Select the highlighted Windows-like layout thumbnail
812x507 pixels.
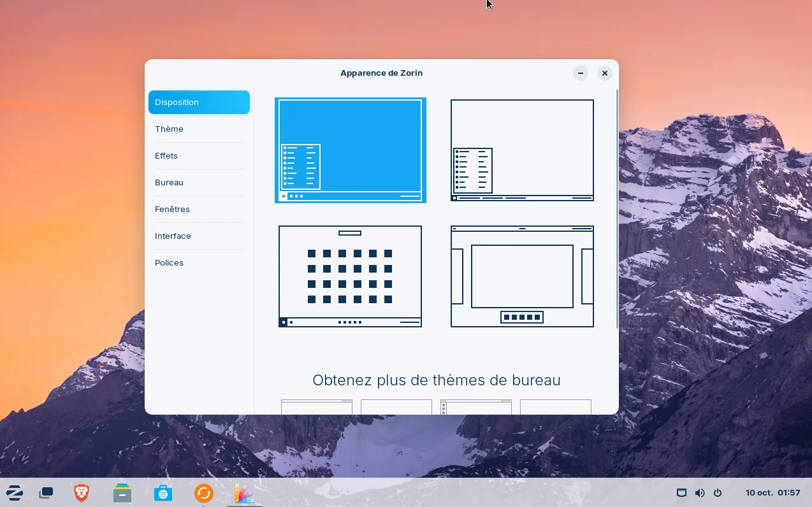pyautogui.click(x=350, y=150)
